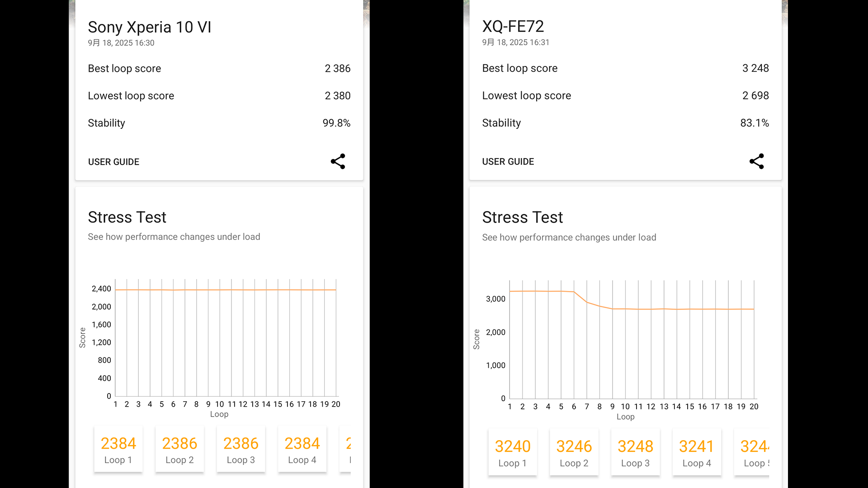Click Lowest loop score value 2 380
The image size is (868, 488).
click(338, 96)
